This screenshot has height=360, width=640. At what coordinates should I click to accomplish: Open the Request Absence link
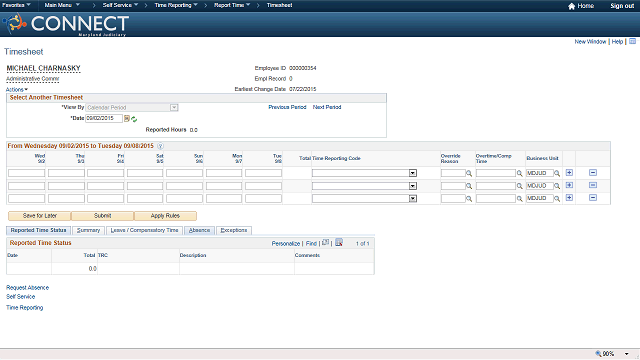click(27, 288)
